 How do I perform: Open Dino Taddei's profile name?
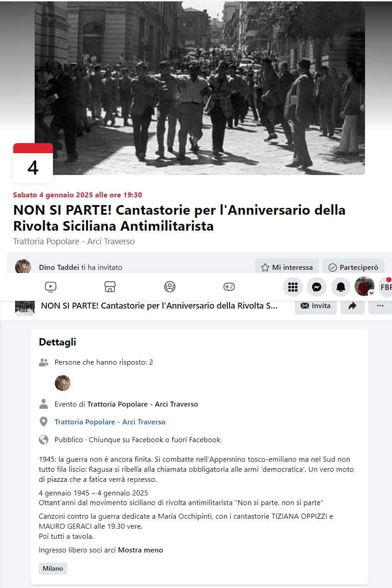click(x=59, y=268)
